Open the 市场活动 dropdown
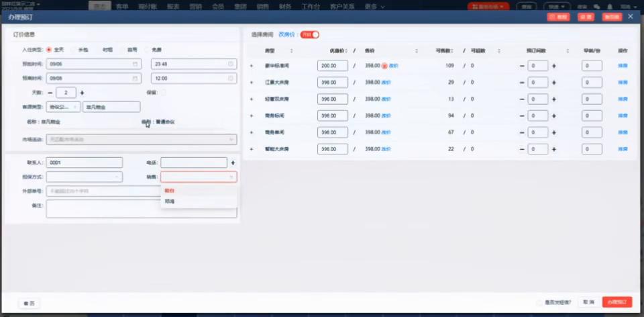The width and height of the screenshot is (644, 317). (x=142, y=140)
